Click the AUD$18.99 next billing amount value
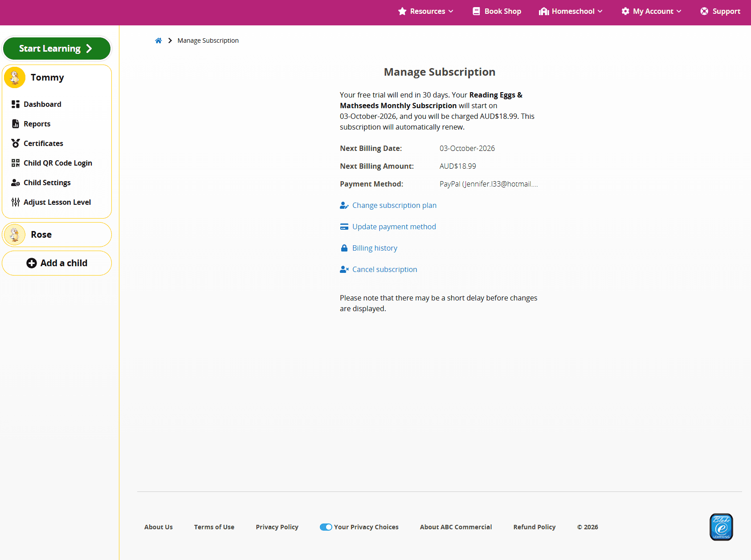This screenshot has height=560, width=751. [458, 166]
